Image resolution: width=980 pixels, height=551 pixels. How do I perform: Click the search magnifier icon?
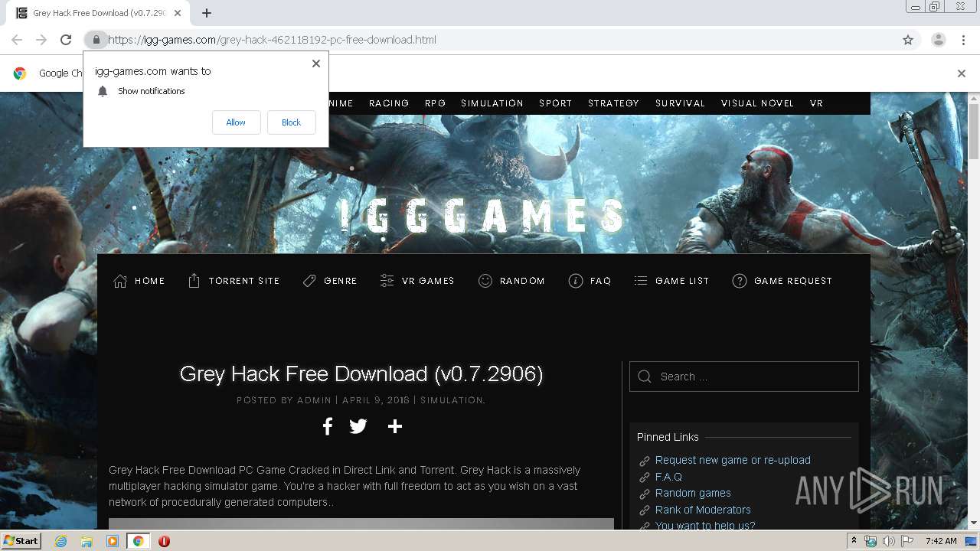click(x=645, y=377)
